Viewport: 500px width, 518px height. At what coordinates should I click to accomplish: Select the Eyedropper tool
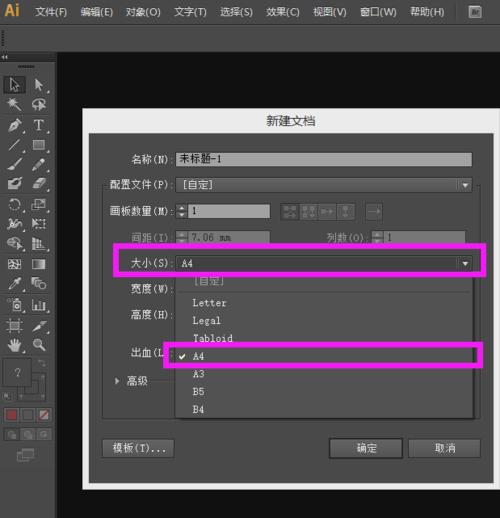click(14, 284)
